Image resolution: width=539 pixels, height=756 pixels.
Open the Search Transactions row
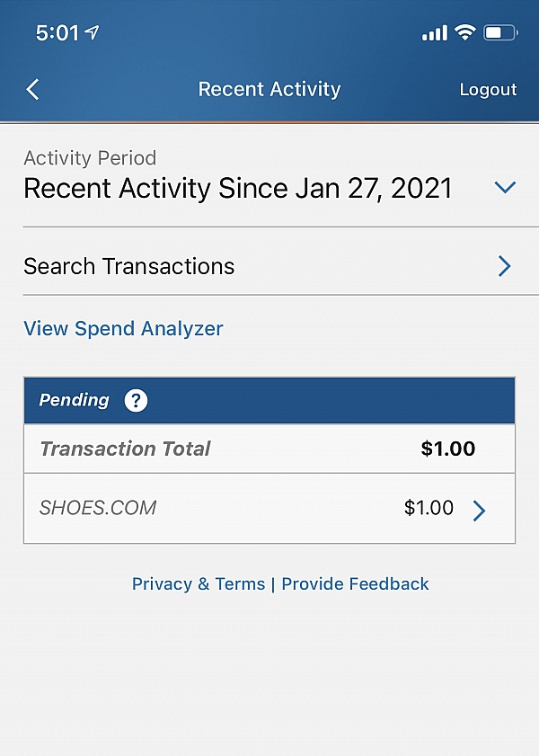tap(129, 266)
